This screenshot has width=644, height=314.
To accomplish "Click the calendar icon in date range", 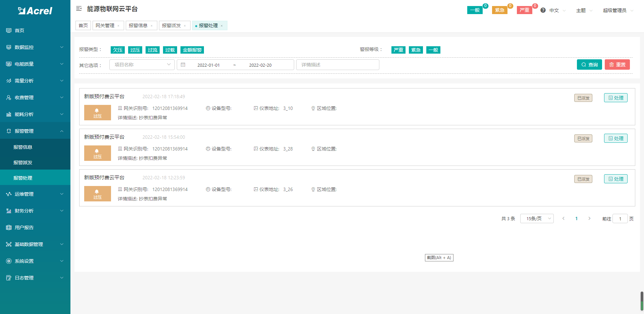I will coord(183,65).
